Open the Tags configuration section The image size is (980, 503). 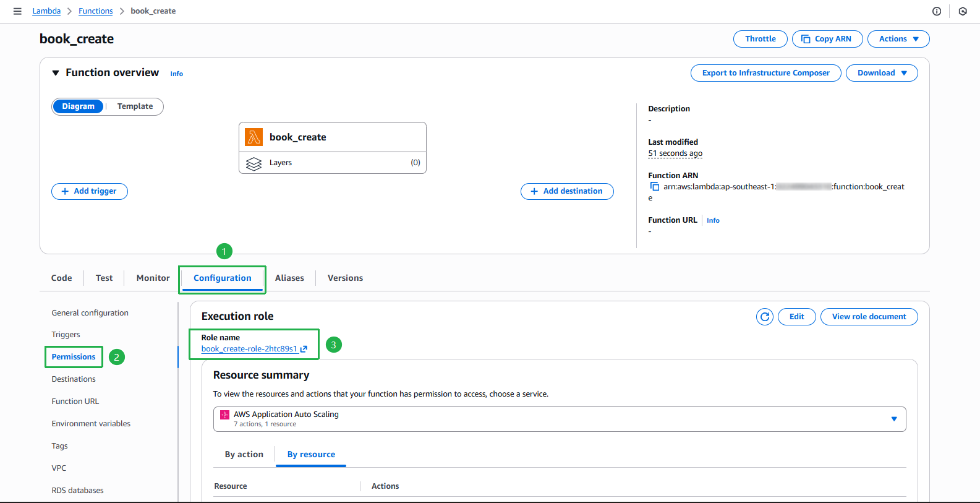click(x=60, y=446)
